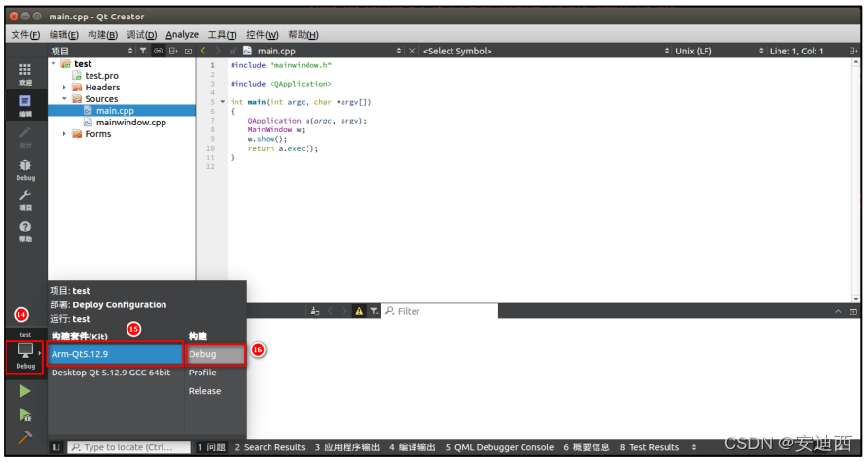Go back with the yellow arrow
Image resolution: width=868 pixels, height=462 pixels.
point(203,51)
